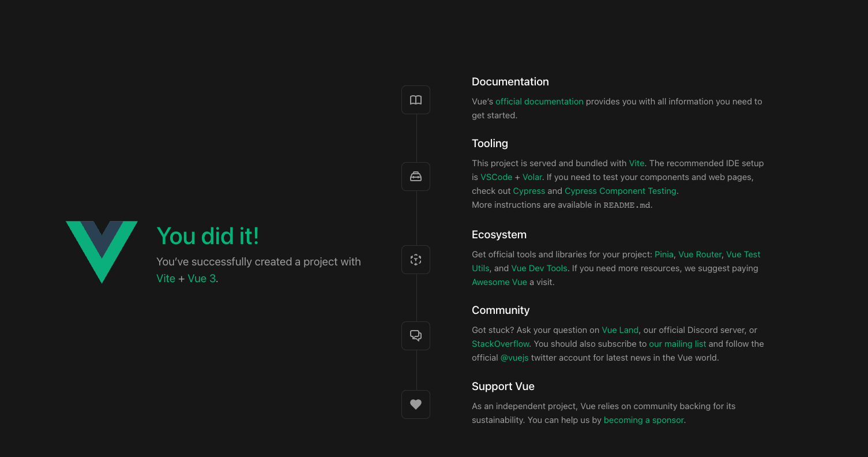Image resolution: width=868 pixels, height=457 pixels.
Task: Open the Vue Test Utils link
Action: 743,254
